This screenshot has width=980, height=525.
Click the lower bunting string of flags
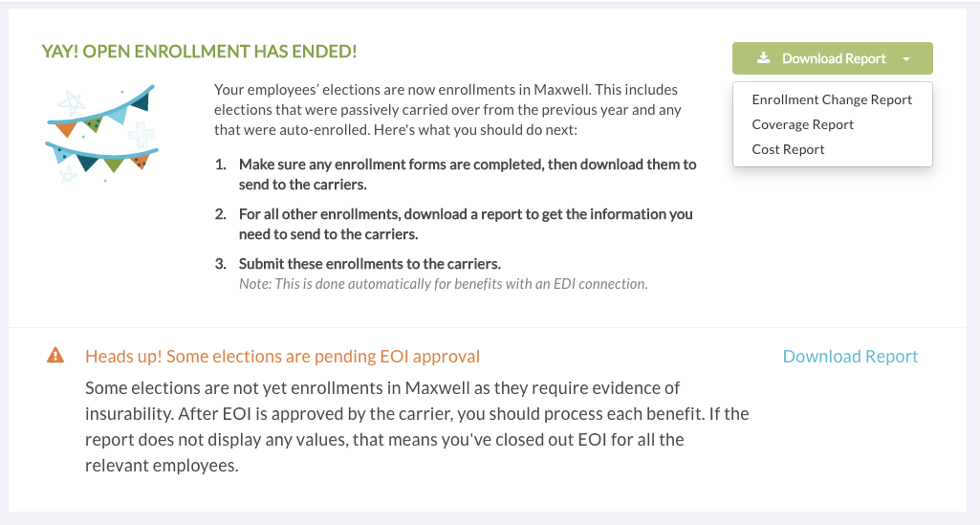[102, 159]
